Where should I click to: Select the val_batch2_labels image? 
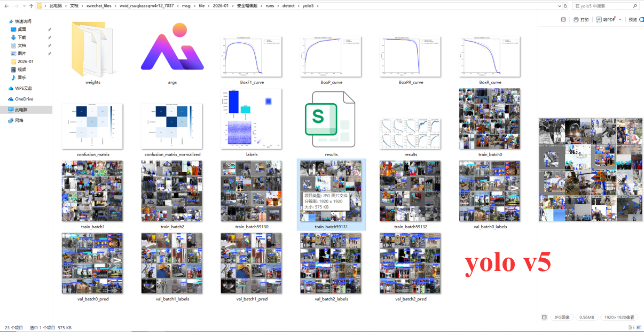(x=331, y=263)
